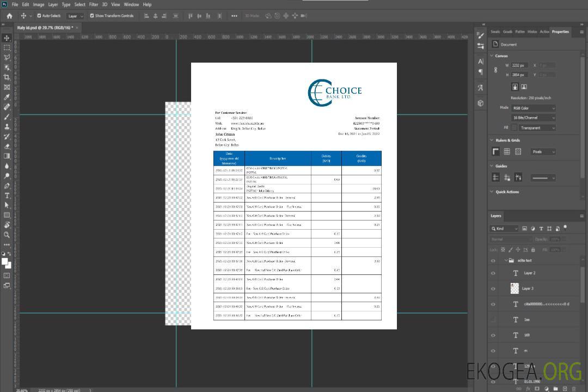Hide the Layer 3 layer
588x392 pixels.
(x=493, y=289)
